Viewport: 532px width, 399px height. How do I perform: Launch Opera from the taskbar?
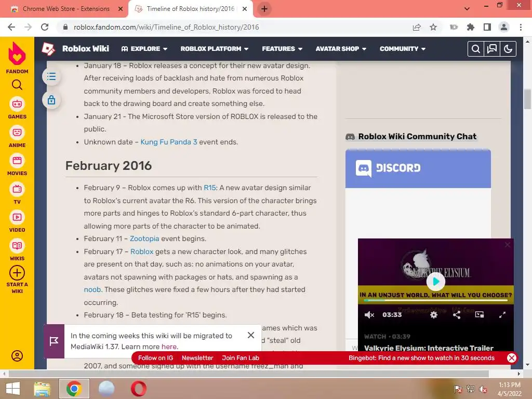pos(138,389)
